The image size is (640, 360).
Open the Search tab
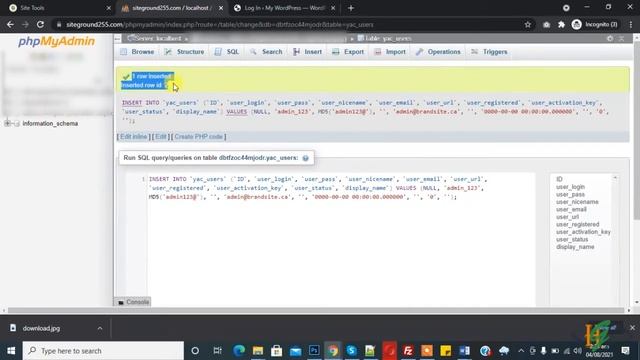[x=266, y=52]
